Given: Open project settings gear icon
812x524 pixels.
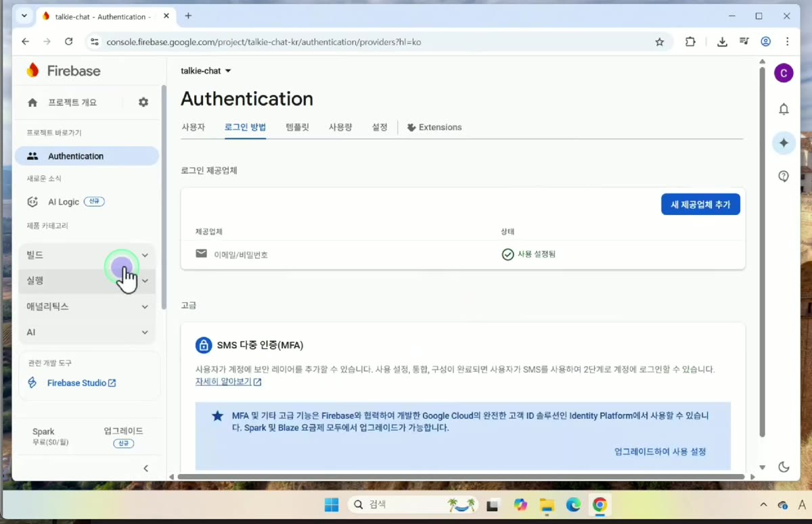Looking at the screenshot, I should pos(143,102).
